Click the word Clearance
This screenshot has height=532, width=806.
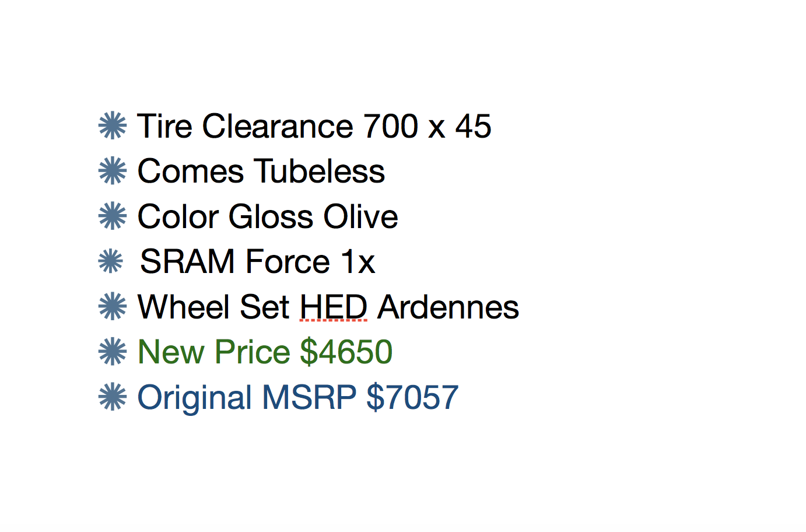[278, 127]
